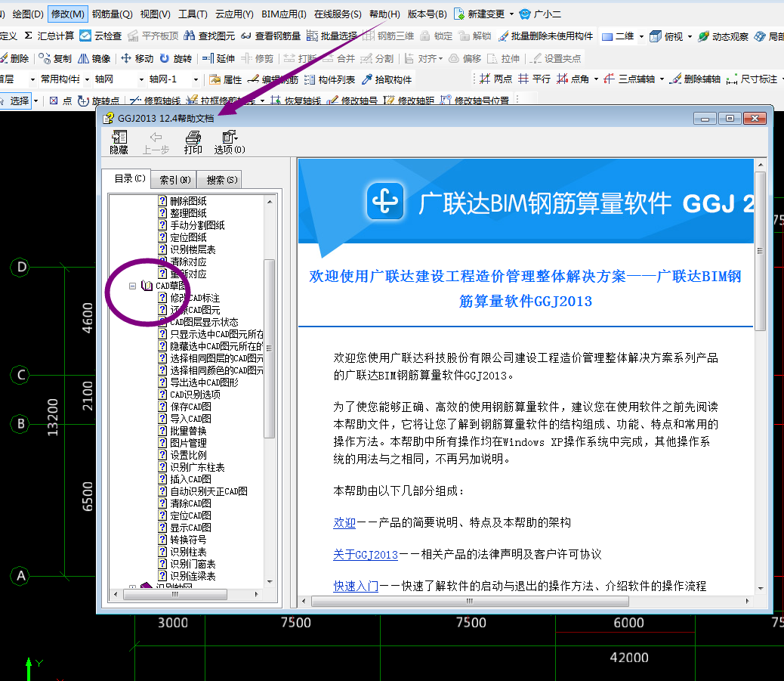Open the 快速入门 link
The height and width of the screenshot is (681, 784).
[x=356, y=586]
